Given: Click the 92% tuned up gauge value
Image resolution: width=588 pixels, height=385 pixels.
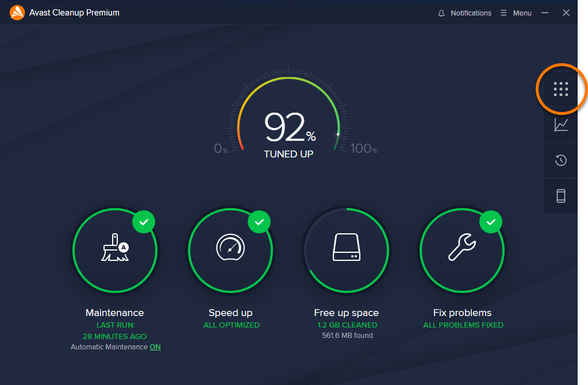Looking at the screenshot, I should tap(290, 128).
